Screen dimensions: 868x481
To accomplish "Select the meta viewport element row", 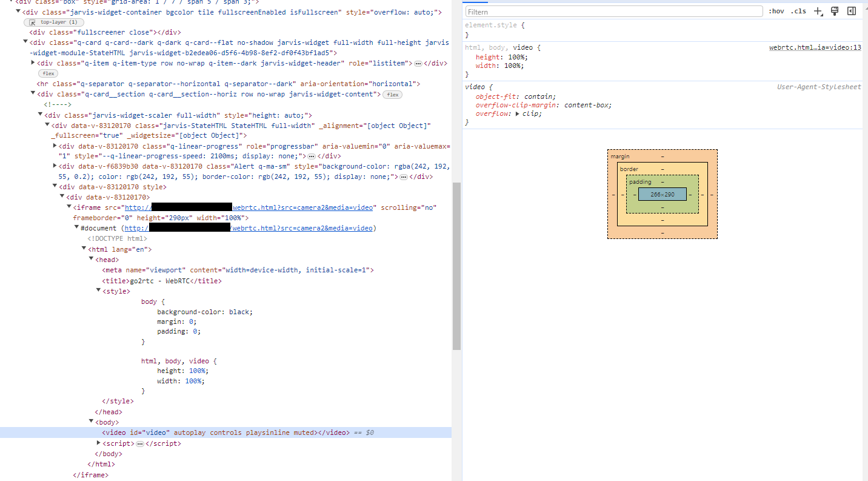I will point(238,270).
